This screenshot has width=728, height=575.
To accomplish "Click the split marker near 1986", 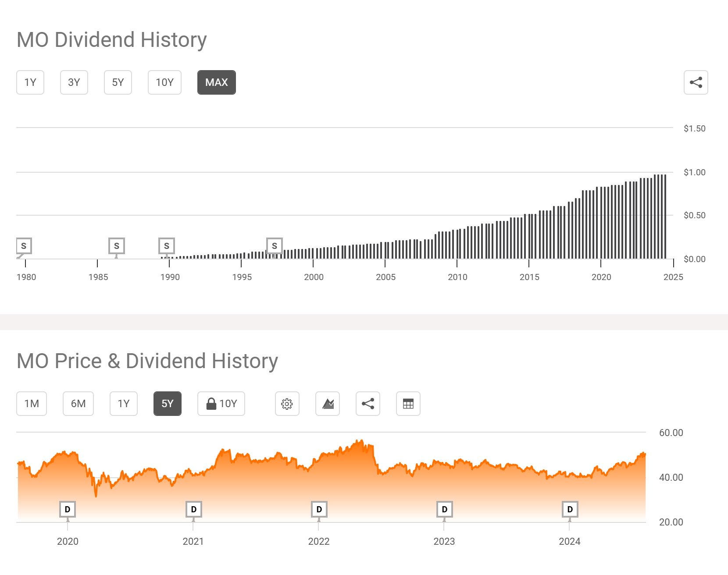I will [x=117, y=246].
